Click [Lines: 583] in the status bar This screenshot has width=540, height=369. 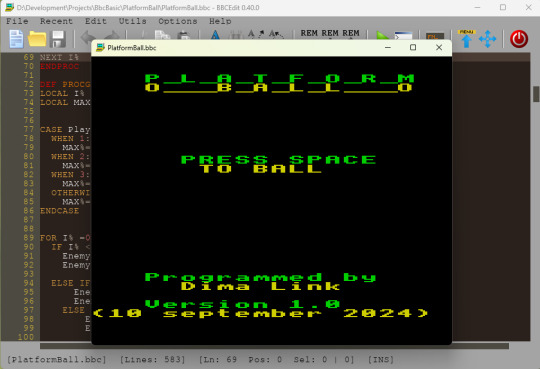(153, 359)
